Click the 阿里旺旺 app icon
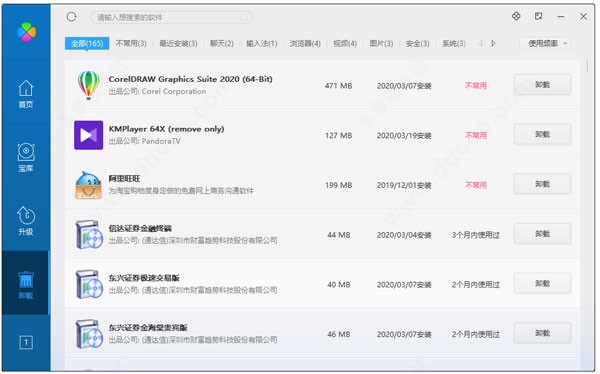 (x=88, y=185)
